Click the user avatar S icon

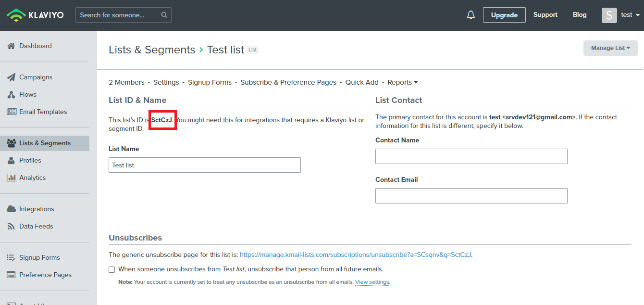(609, 15)
